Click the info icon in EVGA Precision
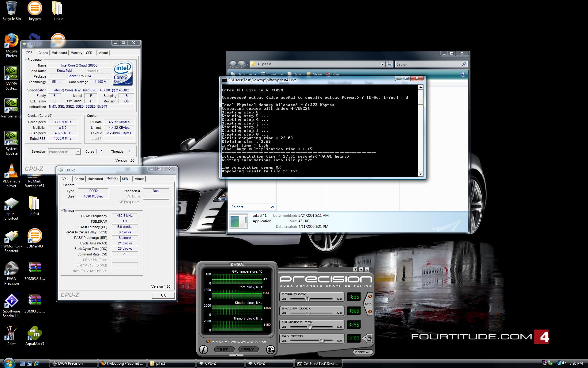This screenshot has height=368, width=588. click(x=203, y=349)
